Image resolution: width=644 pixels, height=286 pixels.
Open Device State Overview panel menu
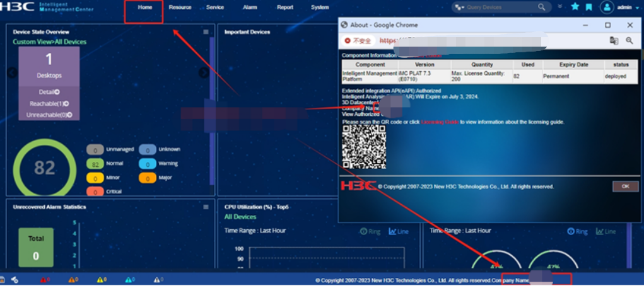click(206, 31)
